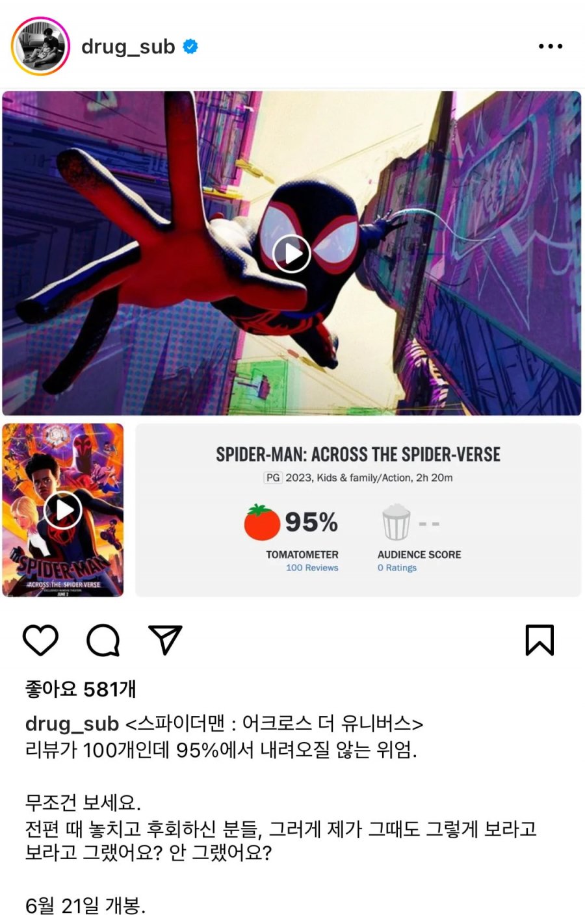Open the 0 Ratings link
The width and height of the screenshot is (585, 924).
pos(397,568)
